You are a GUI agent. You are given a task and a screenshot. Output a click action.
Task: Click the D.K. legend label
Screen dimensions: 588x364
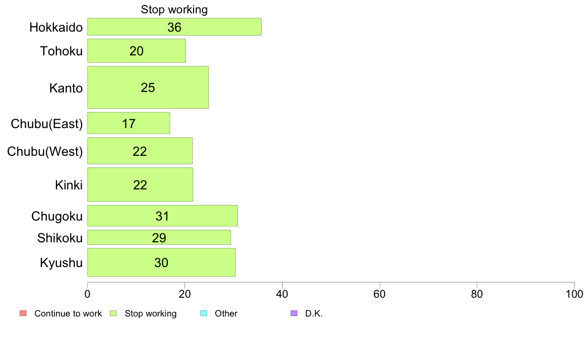(314, 314)
